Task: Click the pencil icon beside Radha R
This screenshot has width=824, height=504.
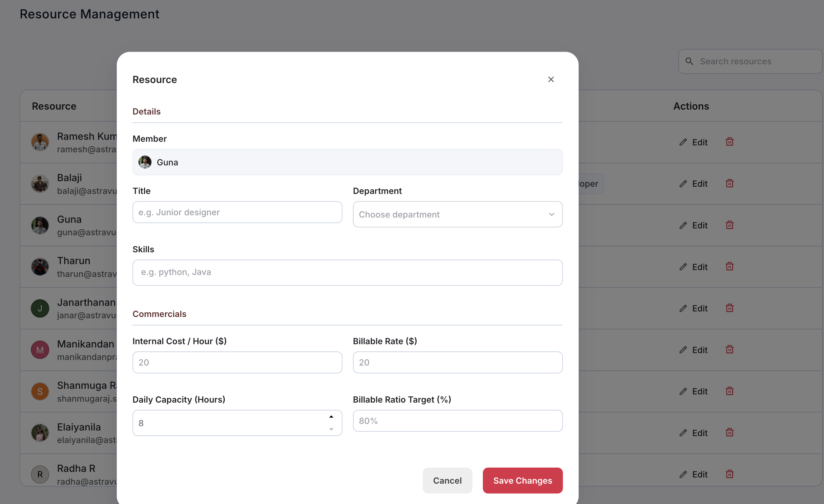Action: click(x=684, y=474)
